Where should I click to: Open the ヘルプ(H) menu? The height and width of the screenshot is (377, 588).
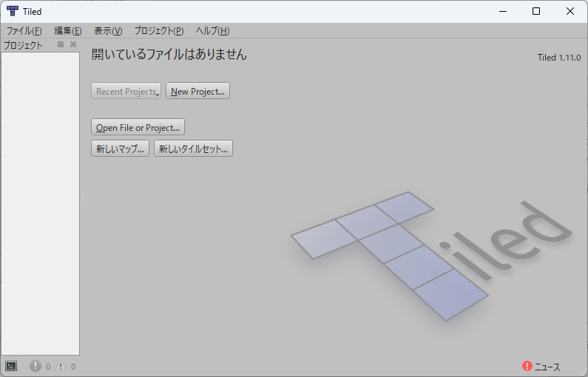pyautogui.click(x=212, y=31)
